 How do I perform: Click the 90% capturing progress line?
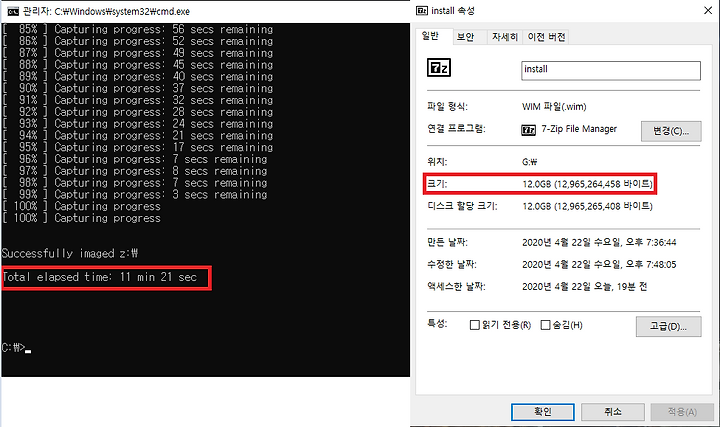137,89
